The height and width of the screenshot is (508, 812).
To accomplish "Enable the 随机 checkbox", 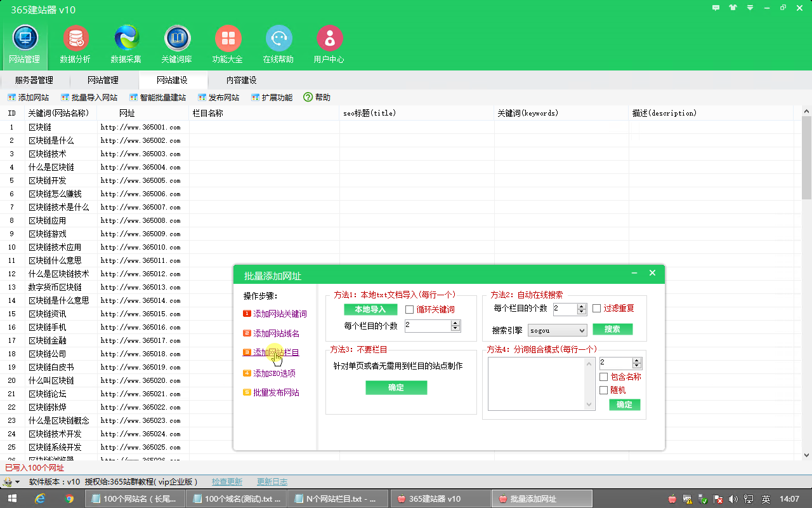I will tap(603, 391).
